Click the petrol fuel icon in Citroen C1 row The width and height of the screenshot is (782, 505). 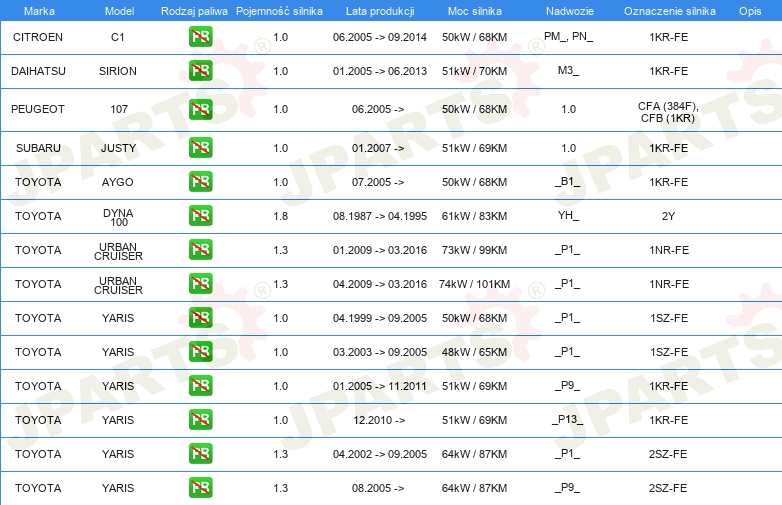pos(200,37)
